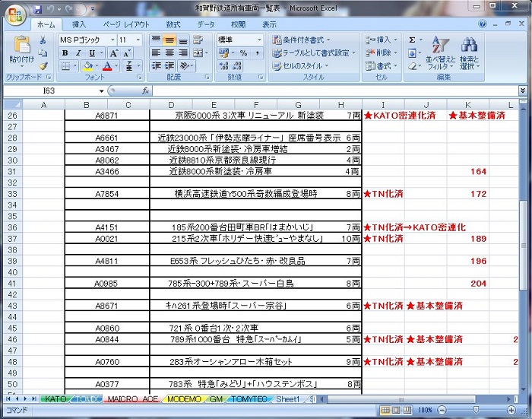Decrease indent
Screen dimensions: 532x419
156,66
